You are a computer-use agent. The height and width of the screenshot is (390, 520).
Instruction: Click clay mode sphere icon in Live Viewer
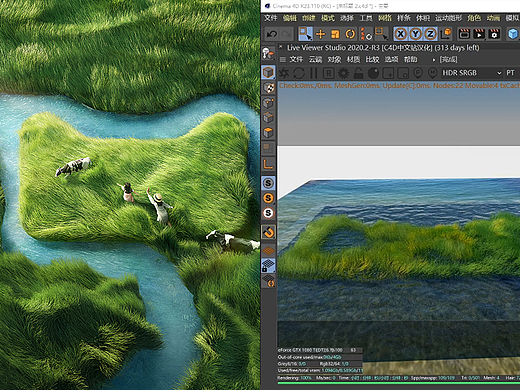373,73
